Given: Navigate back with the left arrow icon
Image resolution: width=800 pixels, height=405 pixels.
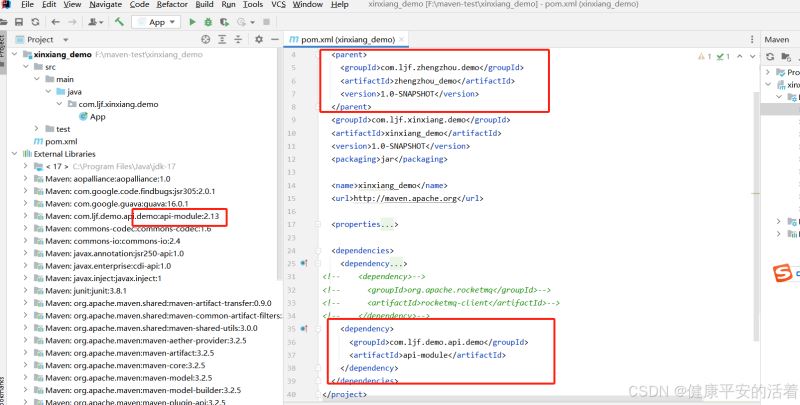Looking at the screenshot, I should click(x=55, y=22).
